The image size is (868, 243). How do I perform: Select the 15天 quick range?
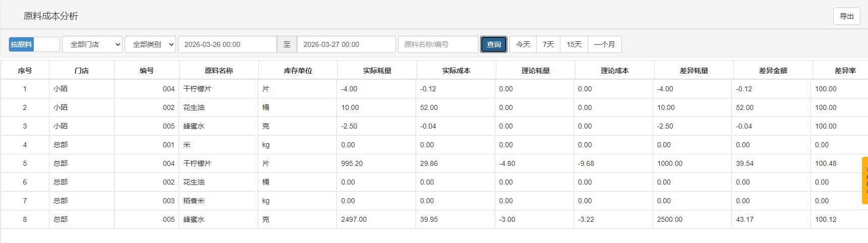tap(574, 44)
